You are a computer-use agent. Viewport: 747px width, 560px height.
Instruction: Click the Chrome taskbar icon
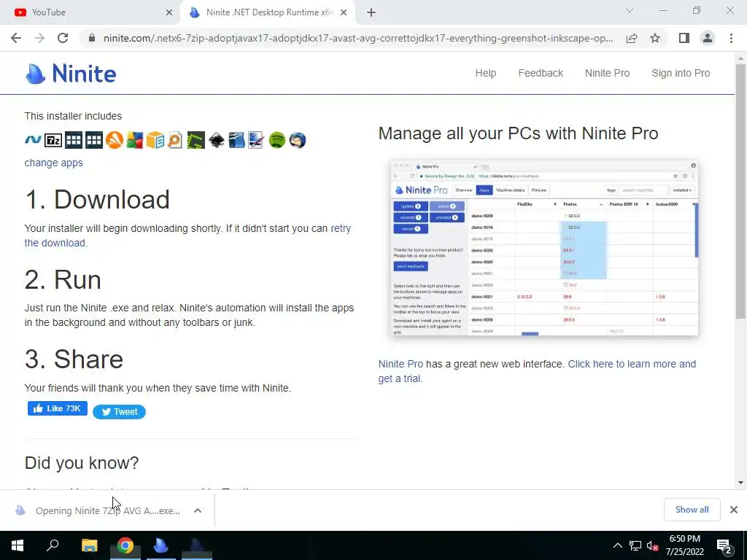(x=125, y=545)
